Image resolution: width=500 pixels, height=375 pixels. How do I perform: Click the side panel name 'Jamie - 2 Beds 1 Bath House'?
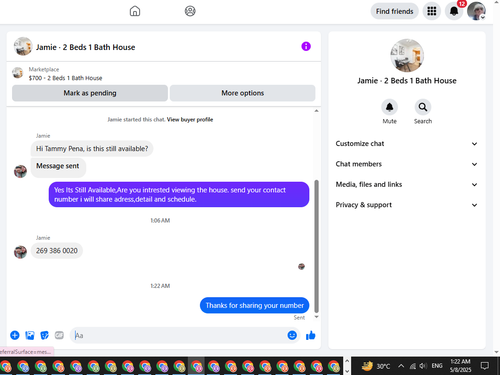click(407, 81)
